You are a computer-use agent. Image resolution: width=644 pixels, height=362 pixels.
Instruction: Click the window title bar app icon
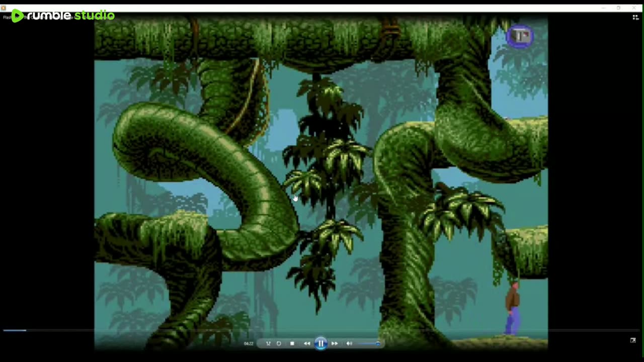pyautogui.click(x=4, y=8)
